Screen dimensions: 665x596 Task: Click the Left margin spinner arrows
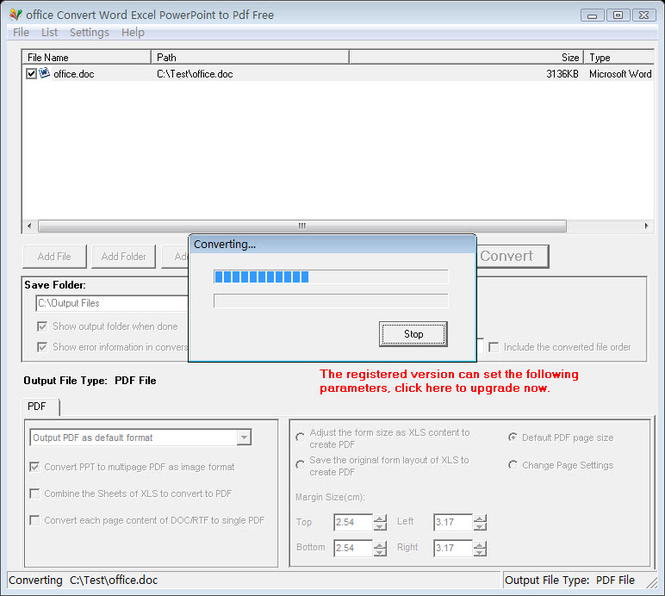(x=480, y=522)
